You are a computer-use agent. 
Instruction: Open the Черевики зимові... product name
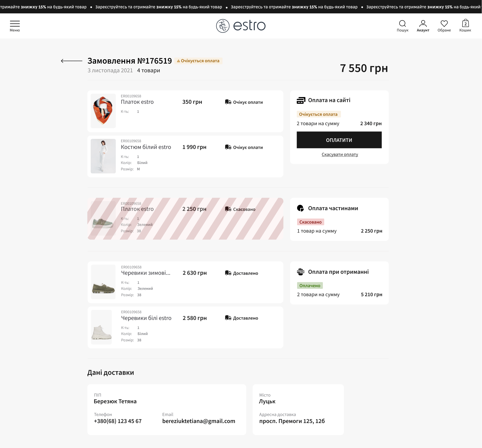pos(146,273)
